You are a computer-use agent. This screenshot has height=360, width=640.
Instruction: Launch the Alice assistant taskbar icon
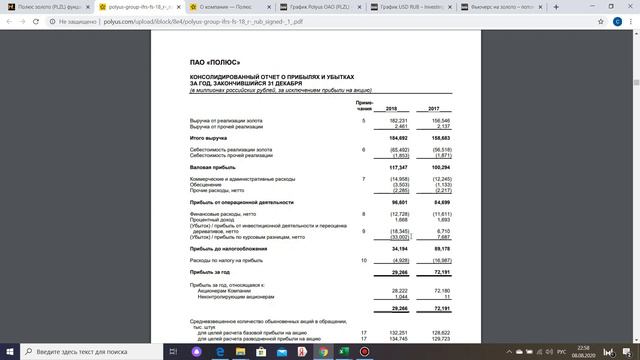pos(197,351)
